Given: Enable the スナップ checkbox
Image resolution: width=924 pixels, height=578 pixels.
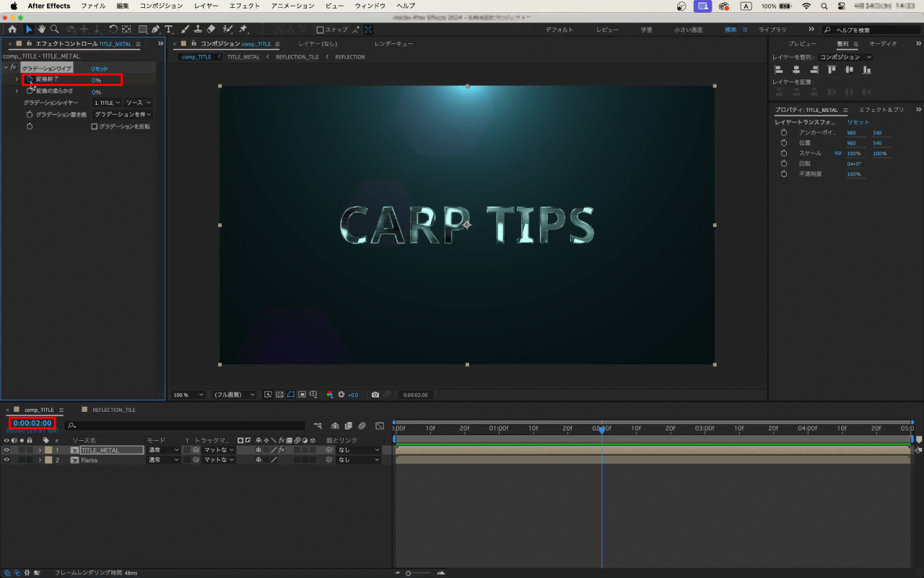Looking at the screenshot, I should [x=320, y=30].
